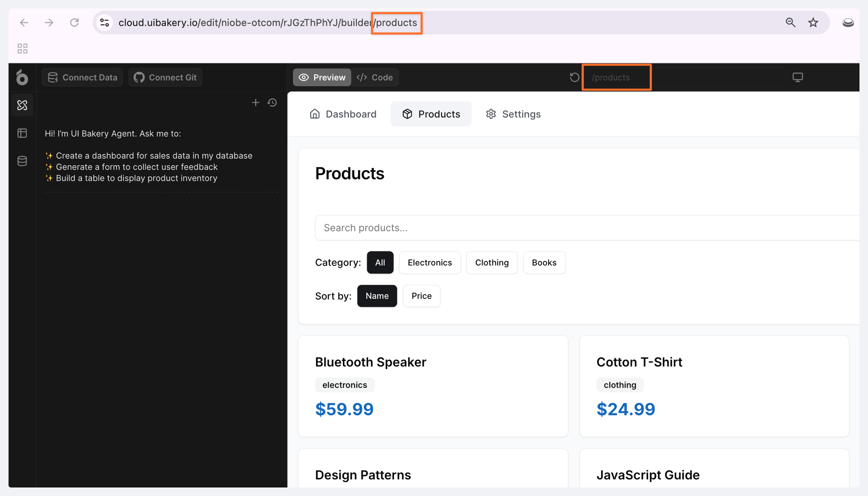Click the UI Bakery logo icon
The height and width of the screenshot is (496, 868).
click(x=22, y=77)
